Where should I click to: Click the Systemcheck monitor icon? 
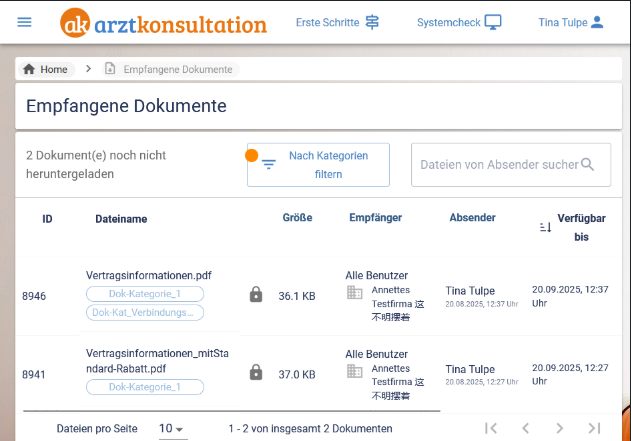pyautogui.click(x=493, y=22)
